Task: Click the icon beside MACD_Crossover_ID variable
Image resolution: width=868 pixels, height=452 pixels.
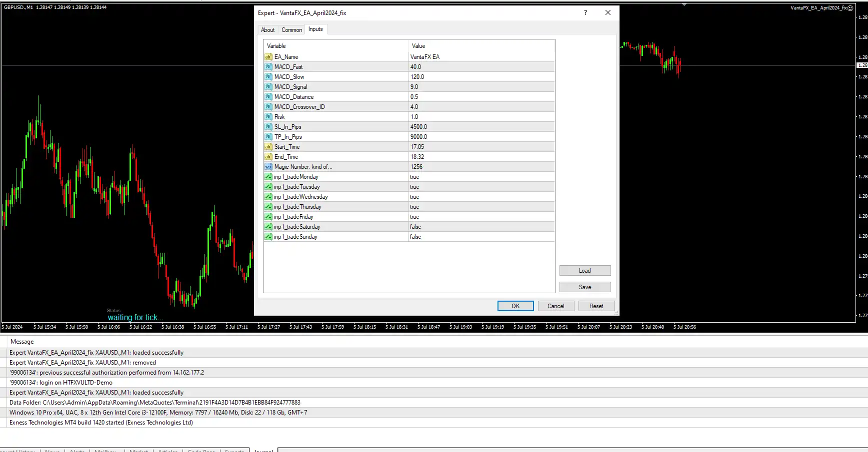Action: (x=268, y=107)
